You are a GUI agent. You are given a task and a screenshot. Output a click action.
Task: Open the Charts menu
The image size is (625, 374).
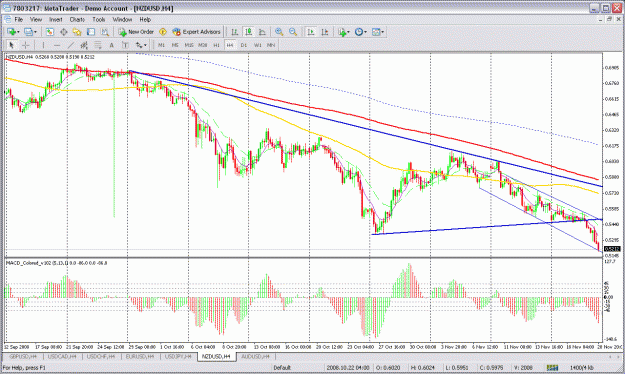(x=77, y=19)
